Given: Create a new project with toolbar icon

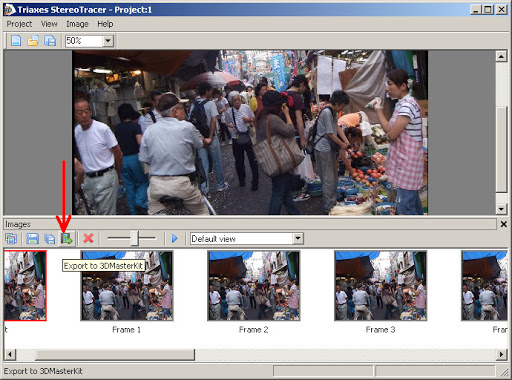Looking at the screenshot, I should coord(16,41).
